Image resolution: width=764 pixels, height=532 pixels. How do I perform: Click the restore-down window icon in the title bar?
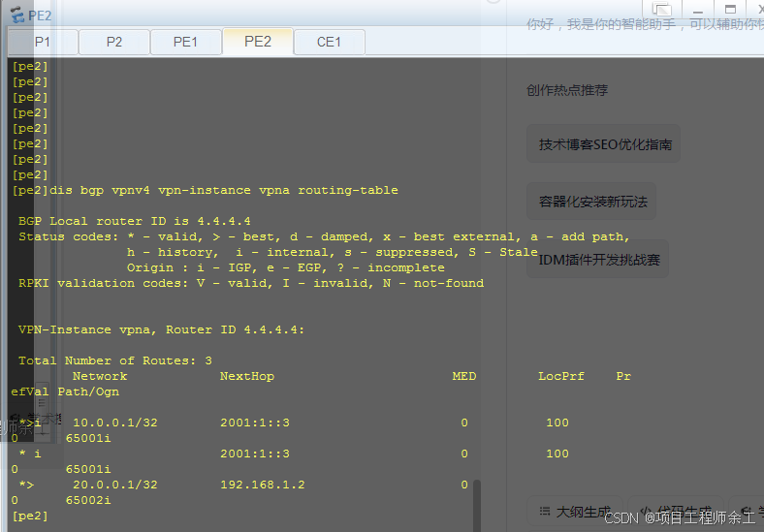point(662,9)
